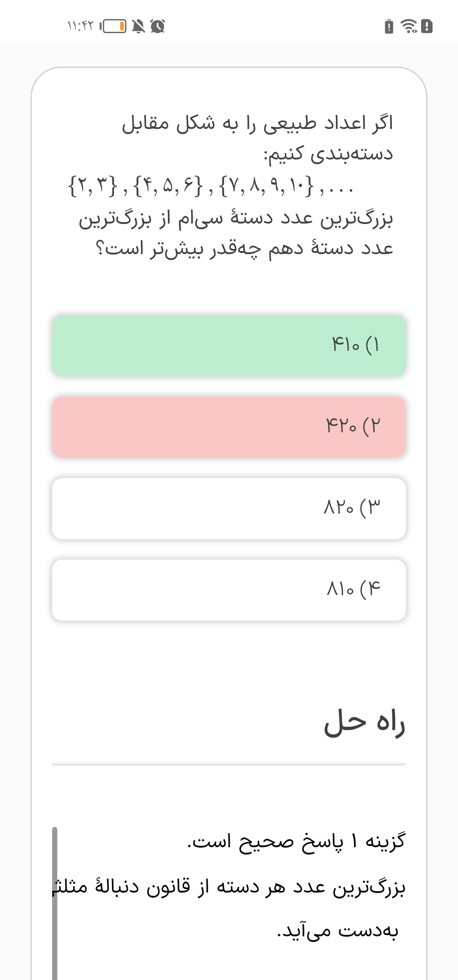Select answer option 1 with value 410
458x980 pixels.
pyautogui.click(x=229, y=345)
